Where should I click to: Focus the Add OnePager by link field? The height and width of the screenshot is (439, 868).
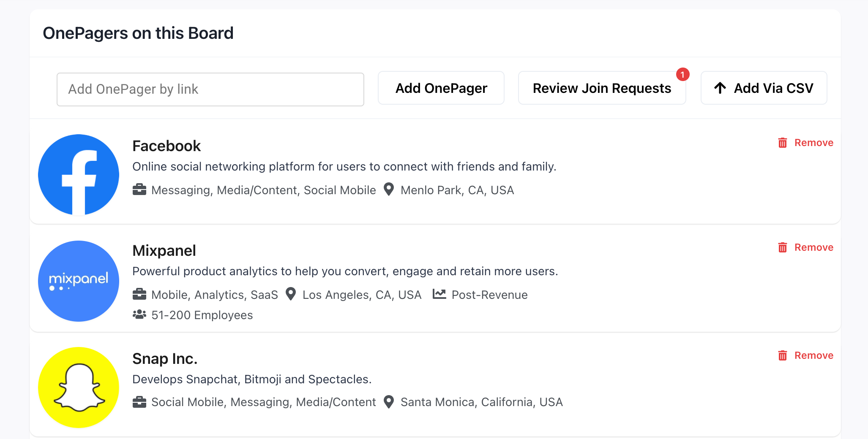[210, 89]
